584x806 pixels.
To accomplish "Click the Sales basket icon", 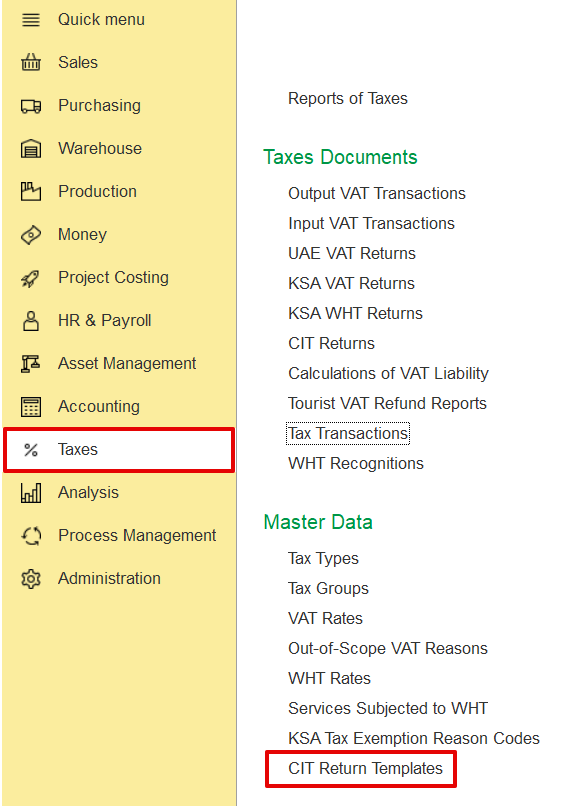I will (x=31, y=63).
